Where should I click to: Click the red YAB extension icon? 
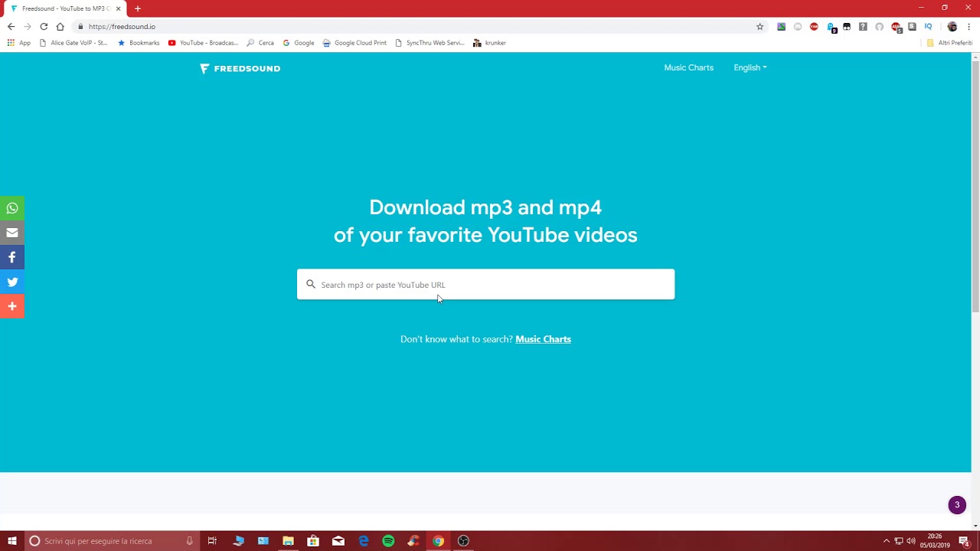tap(814, 27)
